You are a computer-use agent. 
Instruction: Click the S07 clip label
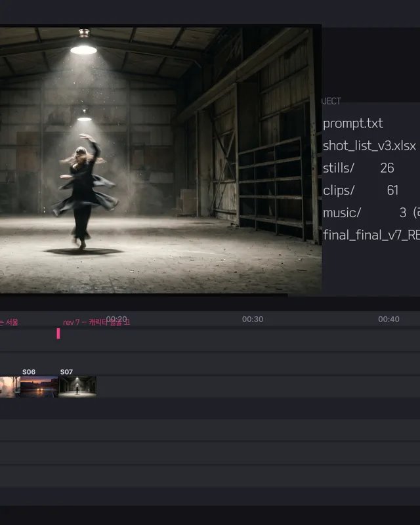66,372
